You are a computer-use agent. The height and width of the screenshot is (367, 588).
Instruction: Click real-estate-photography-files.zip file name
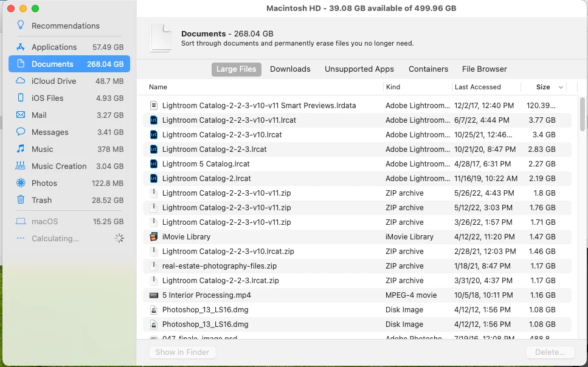tap(220, 266)
